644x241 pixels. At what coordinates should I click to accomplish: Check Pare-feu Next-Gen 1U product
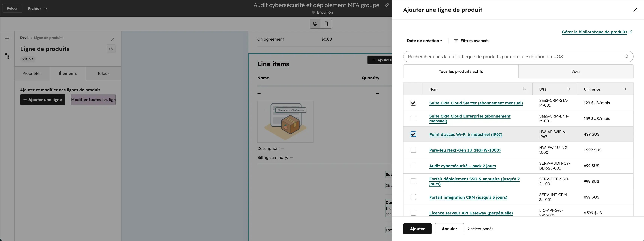pyautogui.click(x=413, y=150)
